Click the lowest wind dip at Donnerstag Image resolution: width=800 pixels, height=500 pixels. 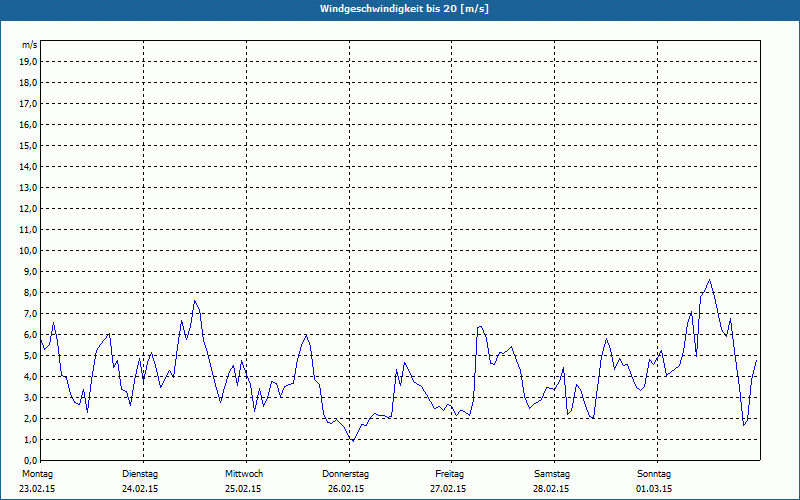(352, 441)
